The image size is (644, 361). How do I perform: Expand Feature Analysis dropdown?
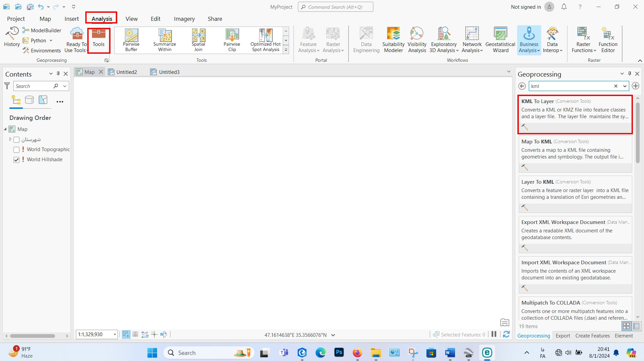[x=309, y=40]
